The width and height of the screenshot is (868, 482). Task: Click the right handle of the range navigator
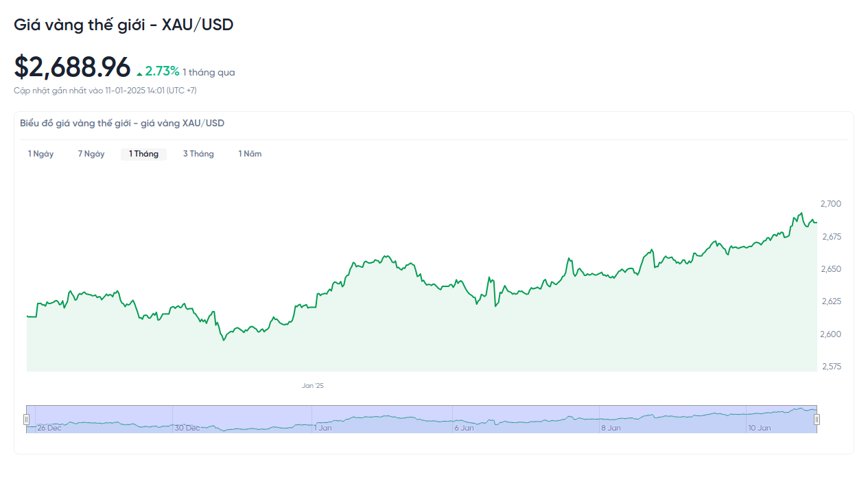click(x=817, y=420)
